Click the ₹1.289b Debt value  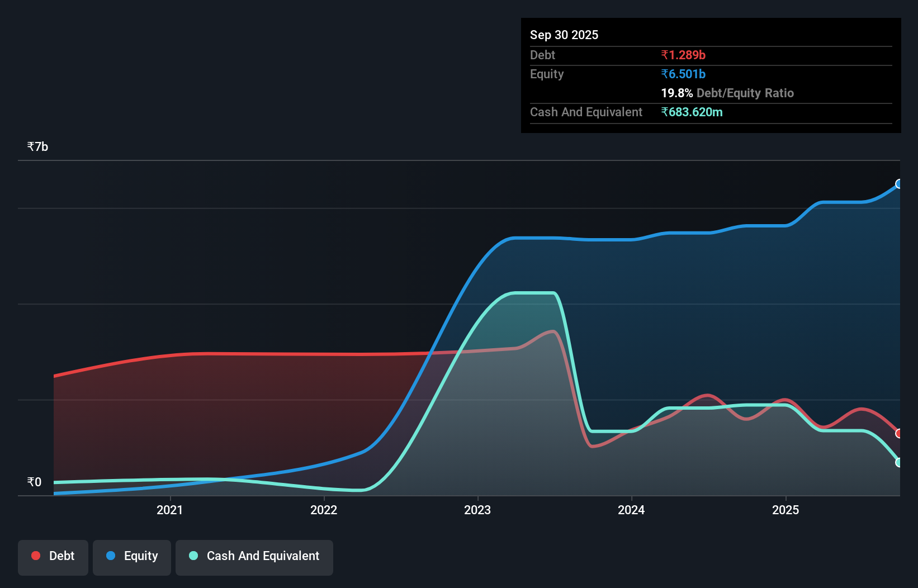[683, 55]
